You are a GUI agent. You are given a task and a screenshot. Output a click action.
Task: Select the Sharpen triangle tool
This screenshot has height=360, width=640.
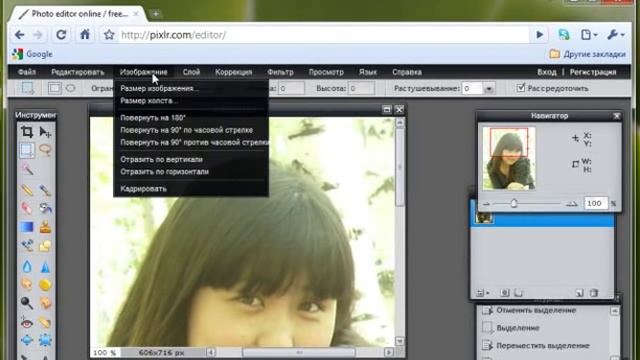45,267
